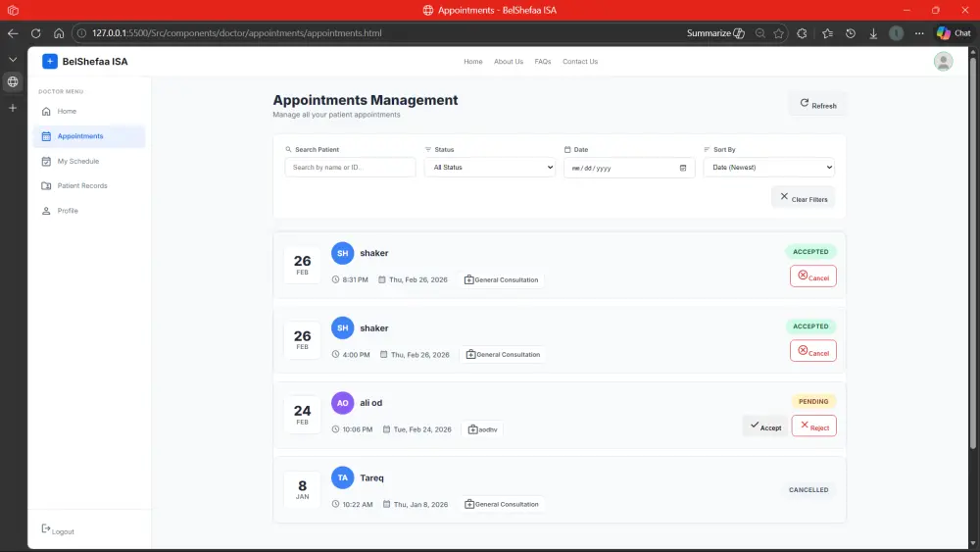Bookmark this page with the star icon

779,33
